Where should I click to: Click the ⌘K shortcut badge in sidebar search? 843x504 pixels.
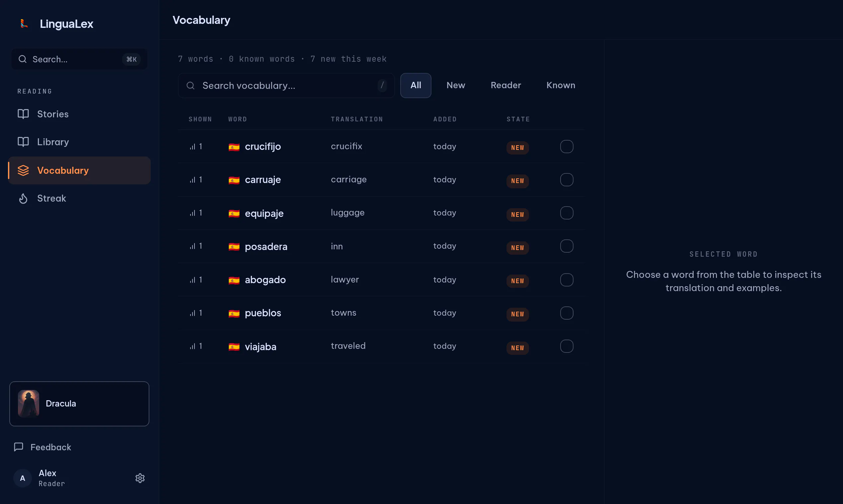pos(131,59)
